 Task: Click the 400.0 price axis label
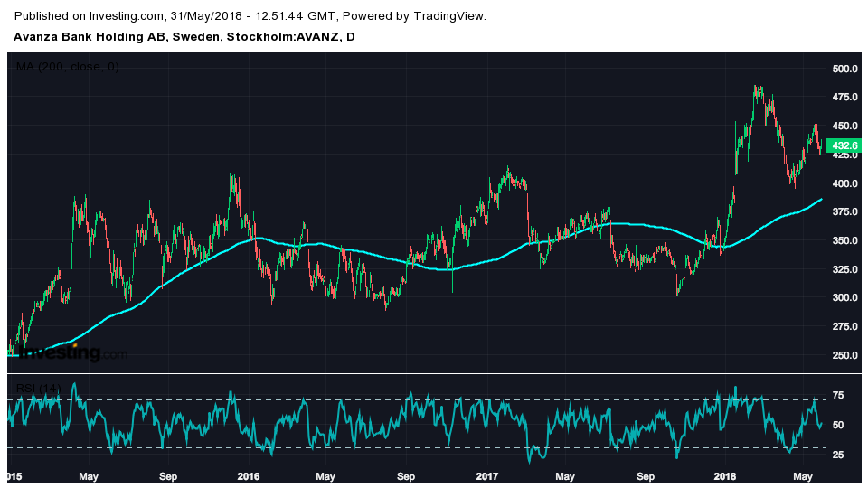(x=844, y=183)
